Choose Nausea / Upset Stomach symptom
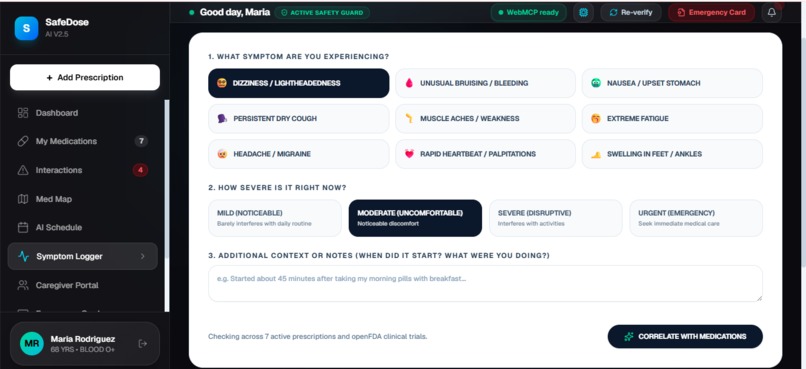Image resolution: width=806 pixels, height=369 pixels. (672, 83)
